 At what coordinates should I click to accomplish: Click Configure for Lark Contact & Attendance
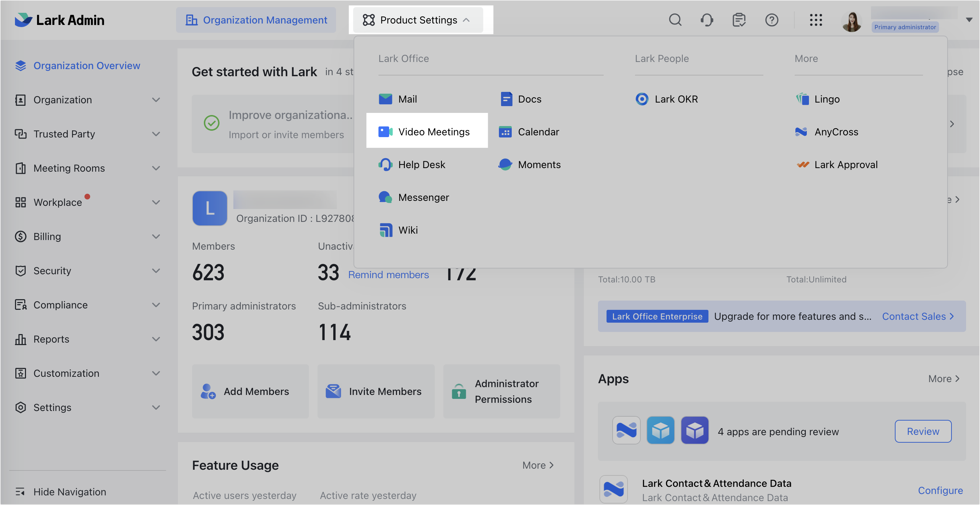(940, 490)
